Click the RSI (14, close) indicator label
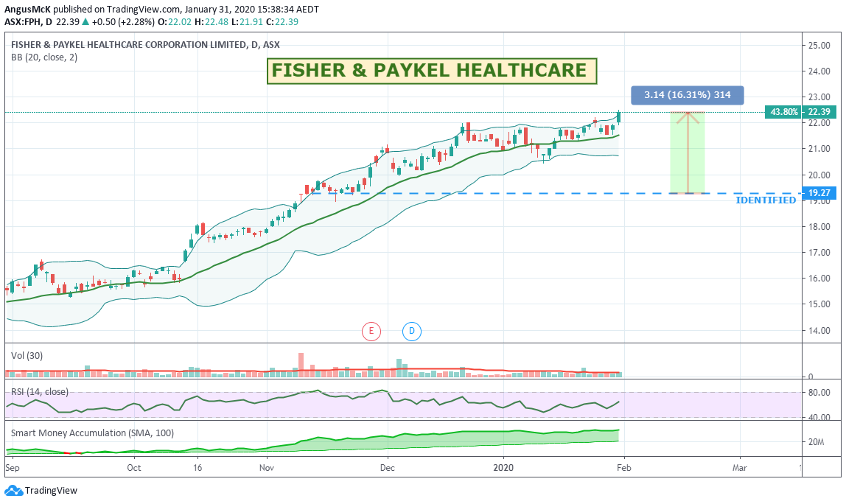This screenshot has width=846, height=504. tap(40, 392)
